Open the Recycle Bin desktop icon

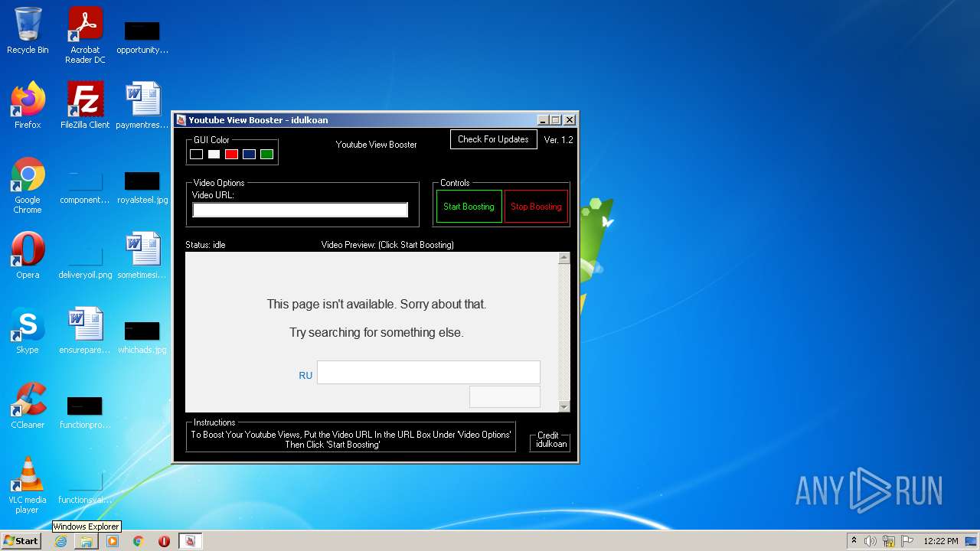click(28, 31)
